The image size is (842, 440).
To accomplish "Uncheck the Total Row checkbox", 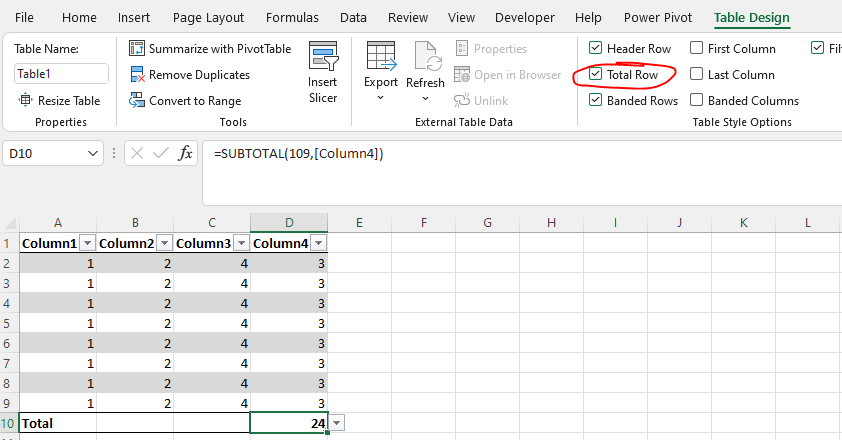I will click(595, 74).
